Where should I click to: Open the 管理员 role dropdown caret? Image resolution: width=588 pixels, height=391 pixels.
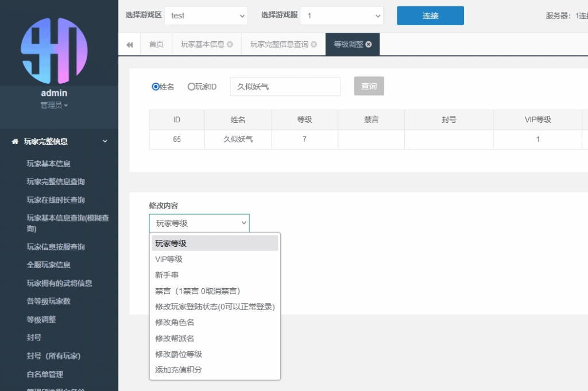pos(66,106)
